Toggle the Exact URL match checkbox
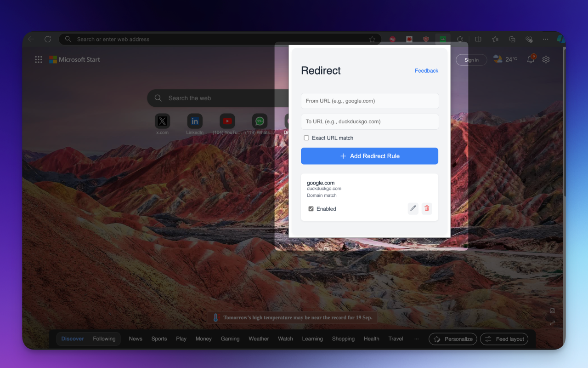 point(306,138)
